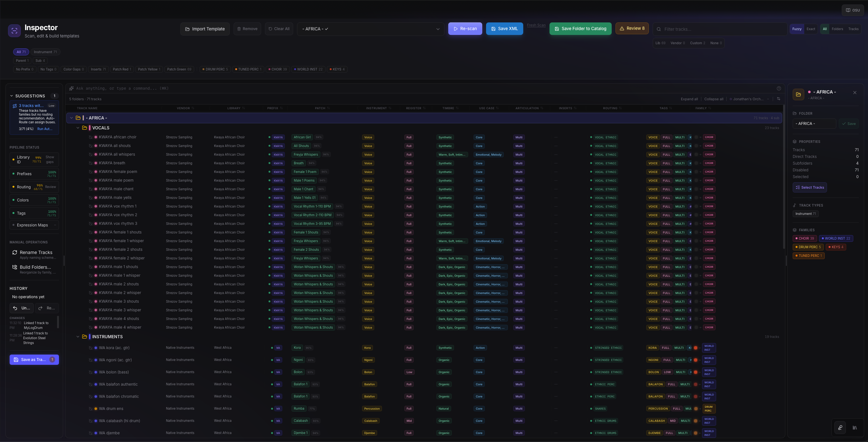Sort by the VENDOR column arrows
The height and width of the screenshot is (442, 868).
pos(193,108)
